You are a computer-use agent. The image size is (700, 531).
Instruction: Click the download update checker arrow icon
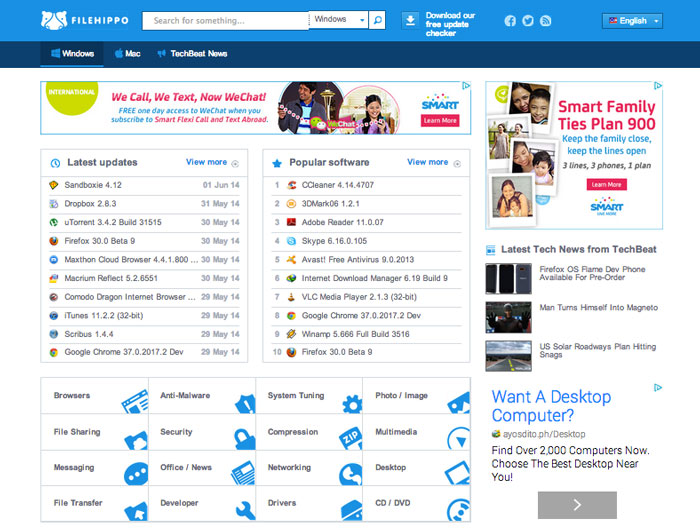pos(409,20)
